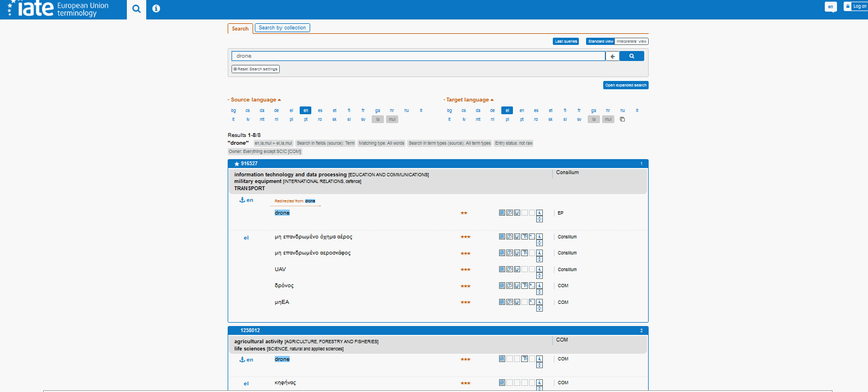
Task: Click the blue magnifier search button
Action: click(x=631, y=56)
